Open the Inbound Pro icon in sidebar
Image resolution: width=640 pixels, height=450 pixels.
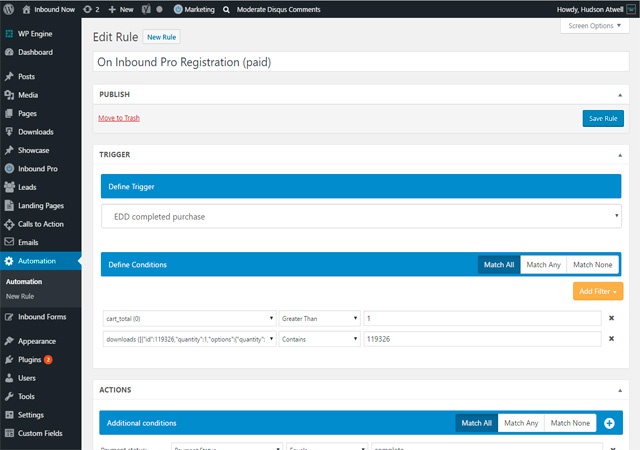[x=9, y=169]
